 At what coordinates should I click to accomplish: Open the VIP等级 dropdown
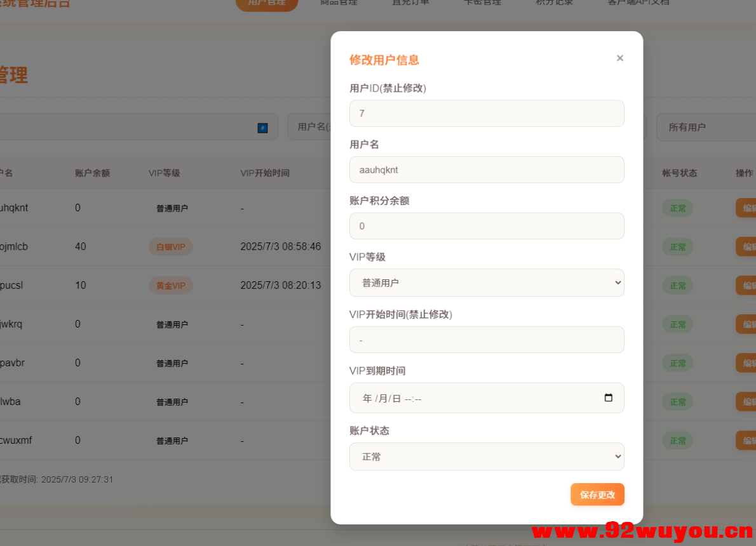coord(486,283)
